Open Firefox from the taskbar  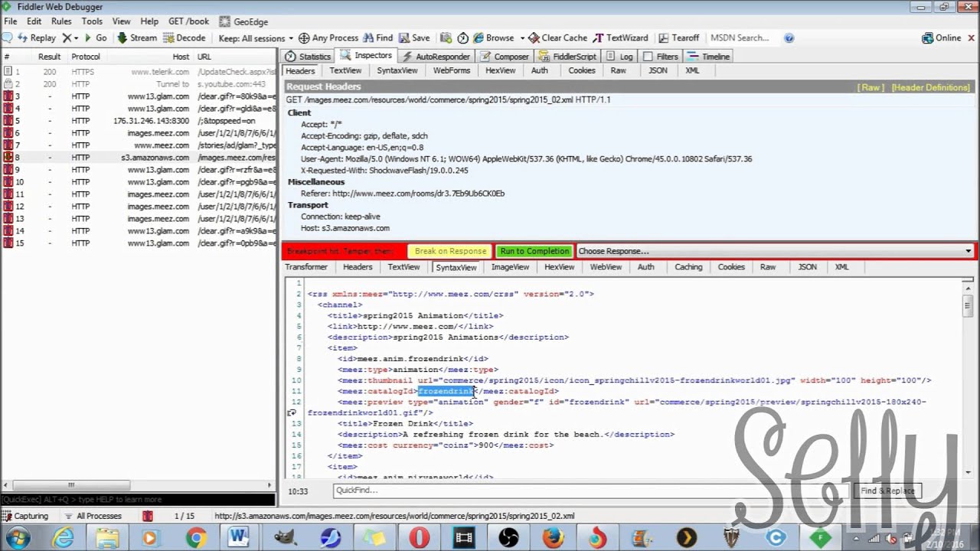tap(553, 538)
